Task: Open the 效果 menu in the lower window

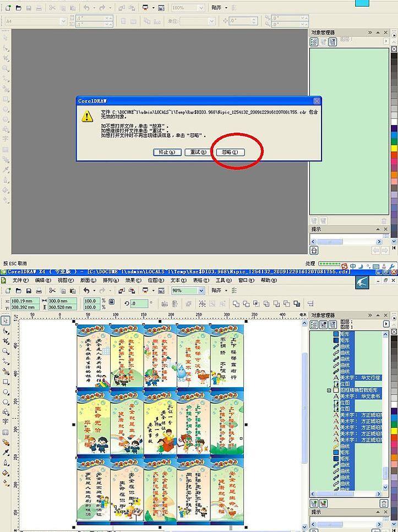Action: point(133,280)
